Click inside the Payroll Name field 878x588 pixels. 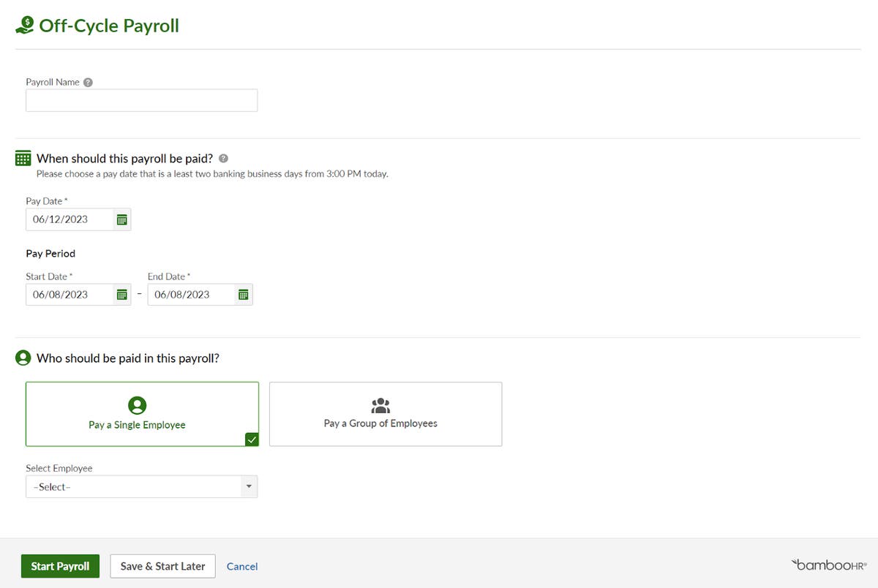click(x=141, y=100)
